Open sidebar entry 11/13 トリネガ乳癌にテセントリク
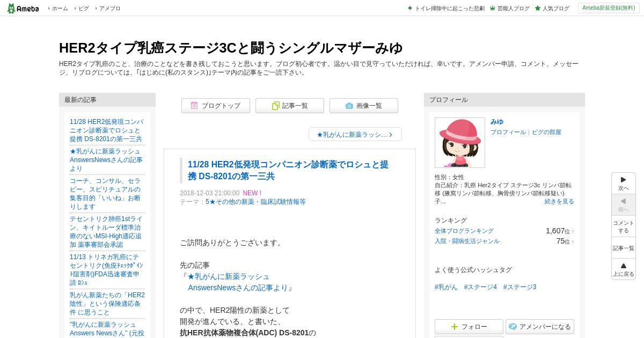Viewport: 644px width, 338px height. tap(106, 270)
